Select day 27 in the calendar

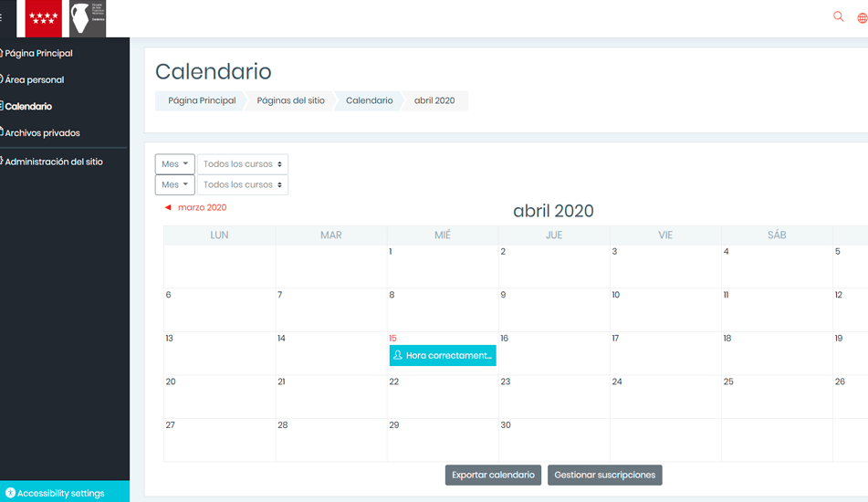tap(170, 425)
